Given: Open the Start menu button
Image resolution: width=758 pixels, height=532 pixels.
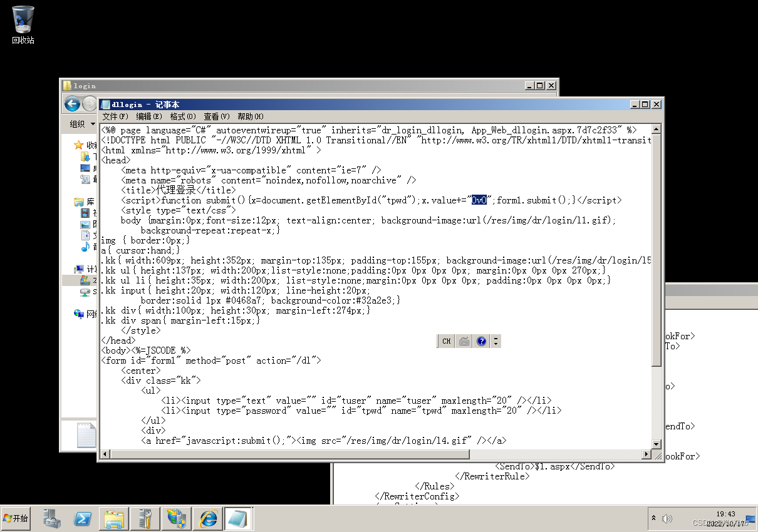Looking at the screenshot, I should tap(15, 518).
